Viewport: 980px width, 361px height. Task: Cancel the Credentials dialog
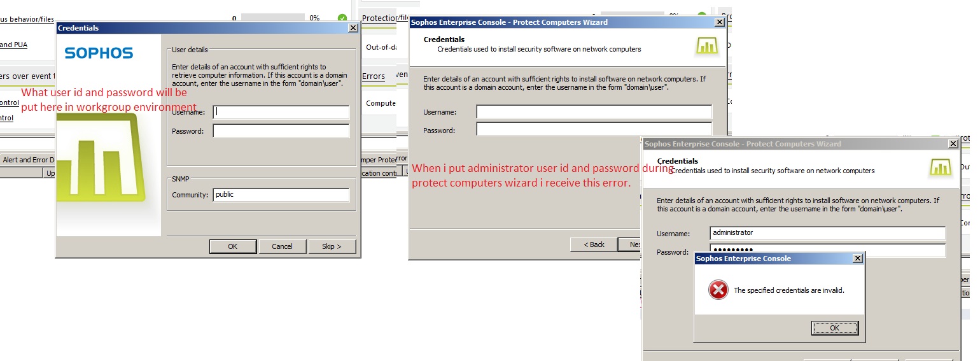coord(282,246)
